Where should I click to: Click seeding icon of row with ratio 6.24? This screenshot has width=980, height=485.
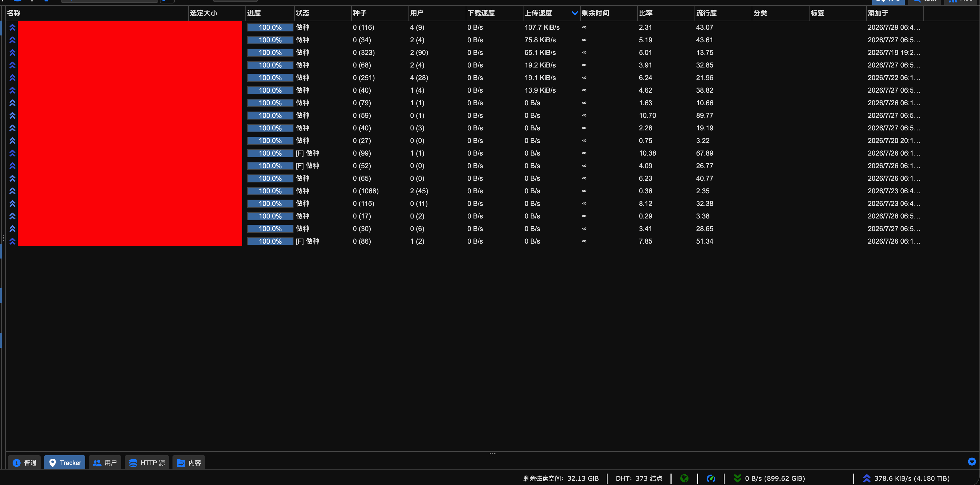pos(12,77)
